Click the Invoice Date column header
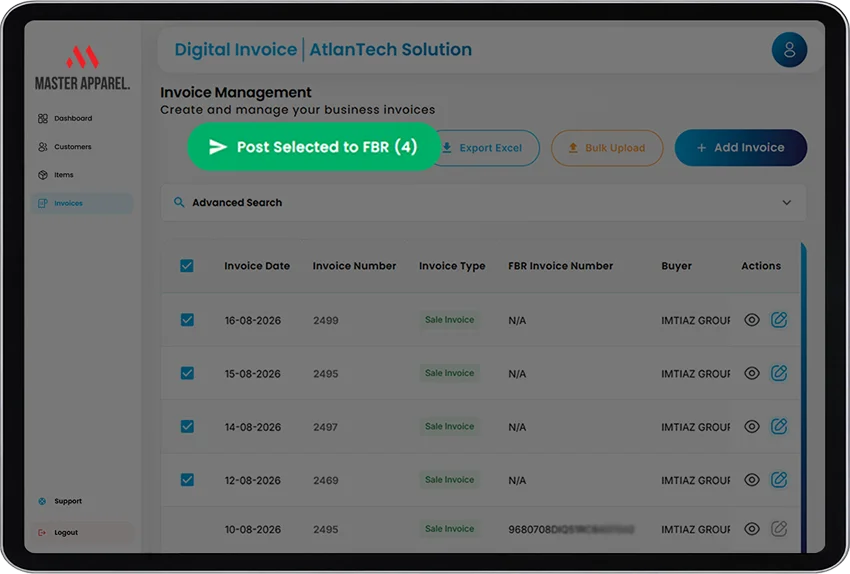 [x=257, y=266]
